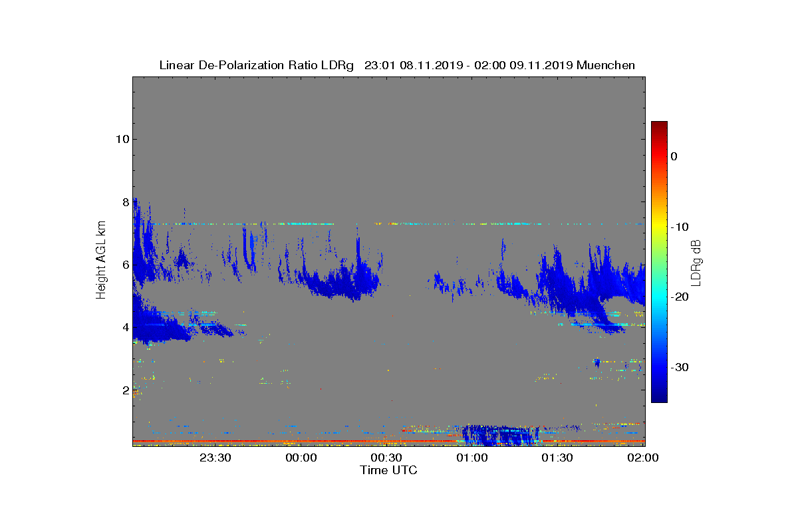Click the colorbar tick label -10
Screen dimensions: 798x532
click(x=679, y=227)
